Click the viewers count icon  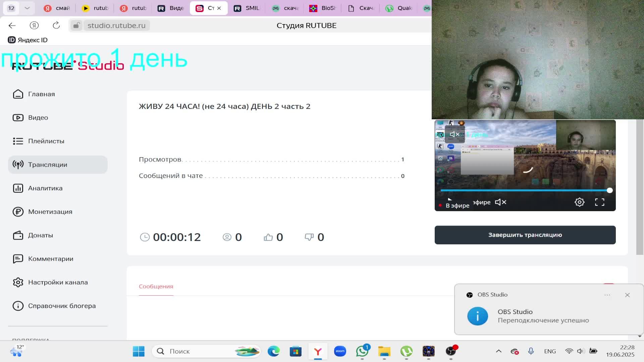pos(227,237)
